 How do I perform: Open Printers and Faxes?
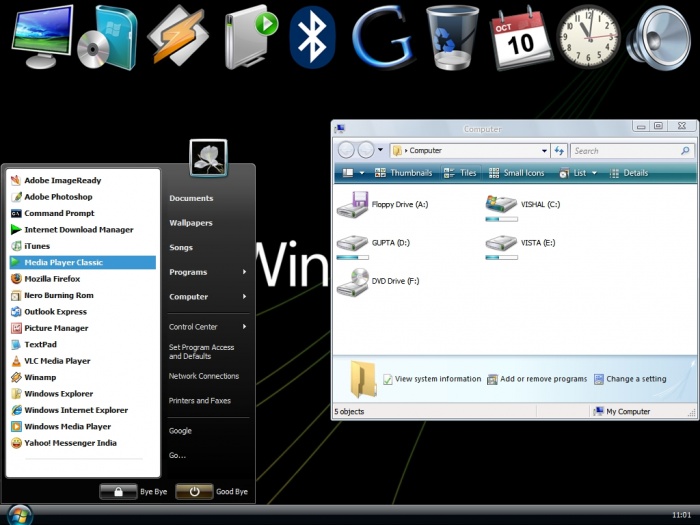point(200,401)
